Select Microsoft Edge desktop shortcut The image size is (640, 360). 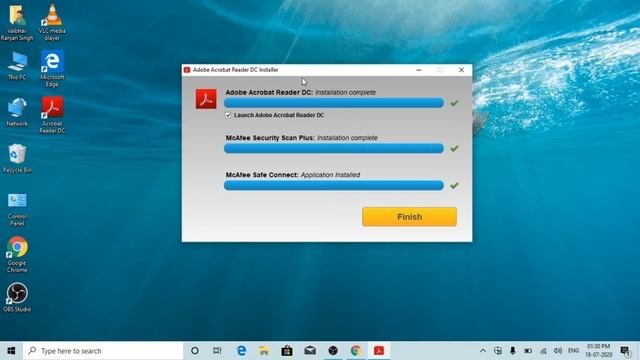click(52, 69)
